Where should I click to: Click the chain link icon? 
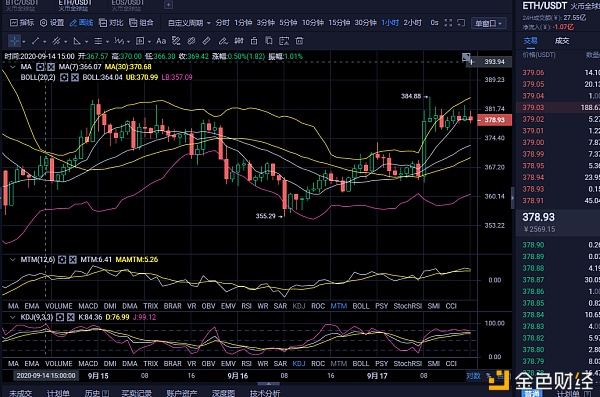pyautogui.click(x=191, y=41)
